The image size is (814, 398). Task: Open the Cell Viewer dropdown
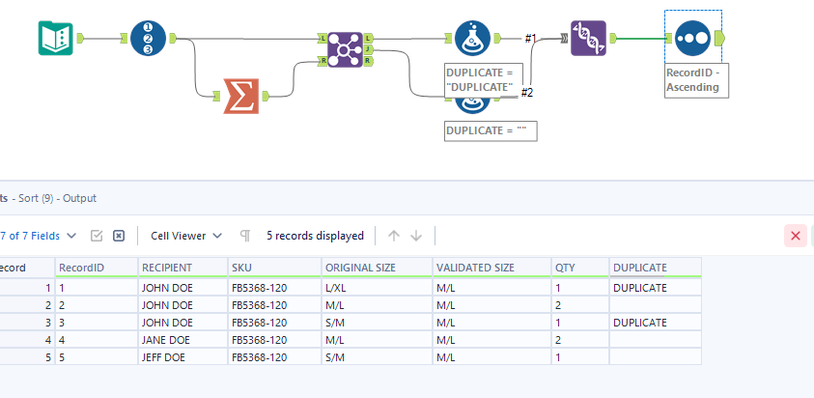pos(186,236)
